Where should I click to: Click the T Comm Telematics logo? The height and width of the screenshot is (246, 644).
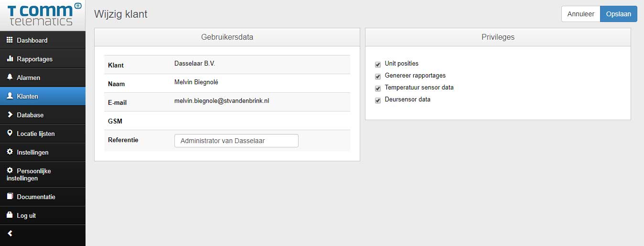click(43, 14)
